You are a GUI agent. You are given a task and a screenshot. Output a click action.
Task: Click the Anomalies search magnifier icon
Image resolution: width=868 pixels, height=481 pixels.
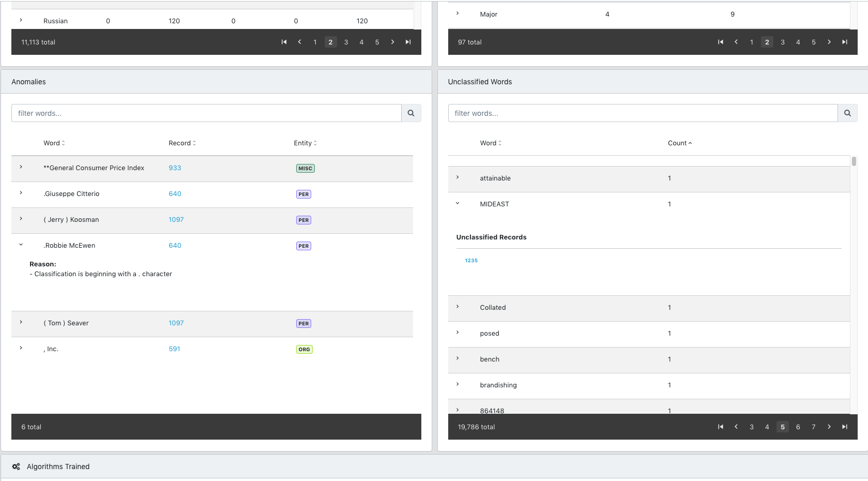[x=411, y=113]
